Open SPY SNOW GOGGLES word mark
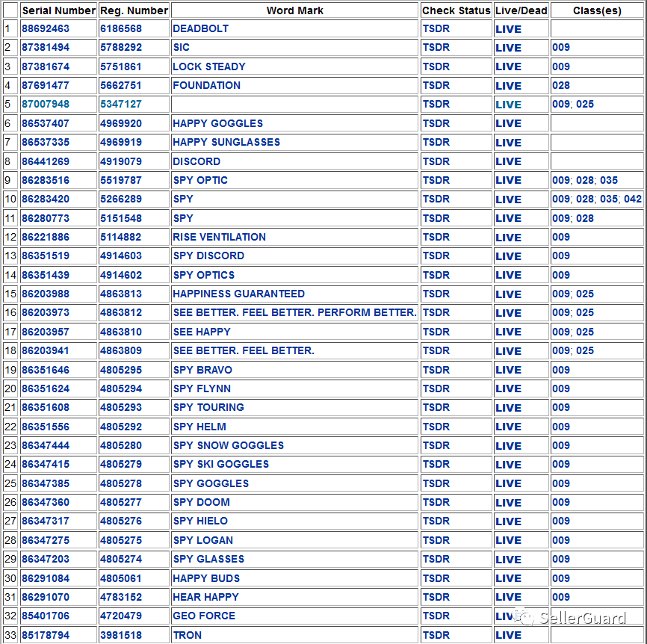This screenshot has width=647, height=644. (228, 445)
